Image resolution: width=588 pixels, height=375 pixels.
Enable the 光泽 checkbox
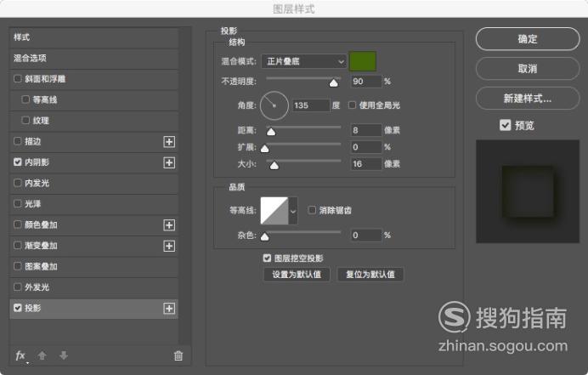coord(17,203)
